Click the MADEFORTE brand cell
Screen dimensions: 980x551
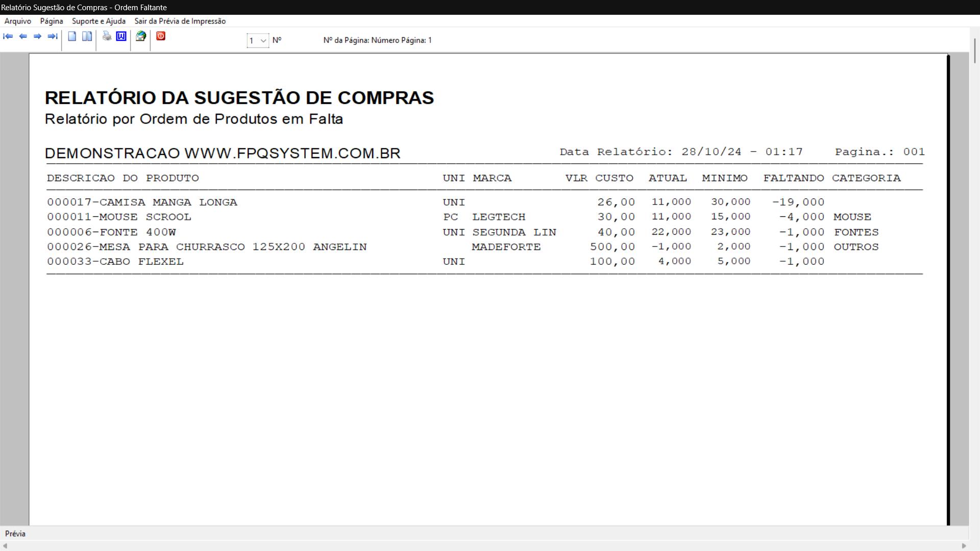[506, 247]
